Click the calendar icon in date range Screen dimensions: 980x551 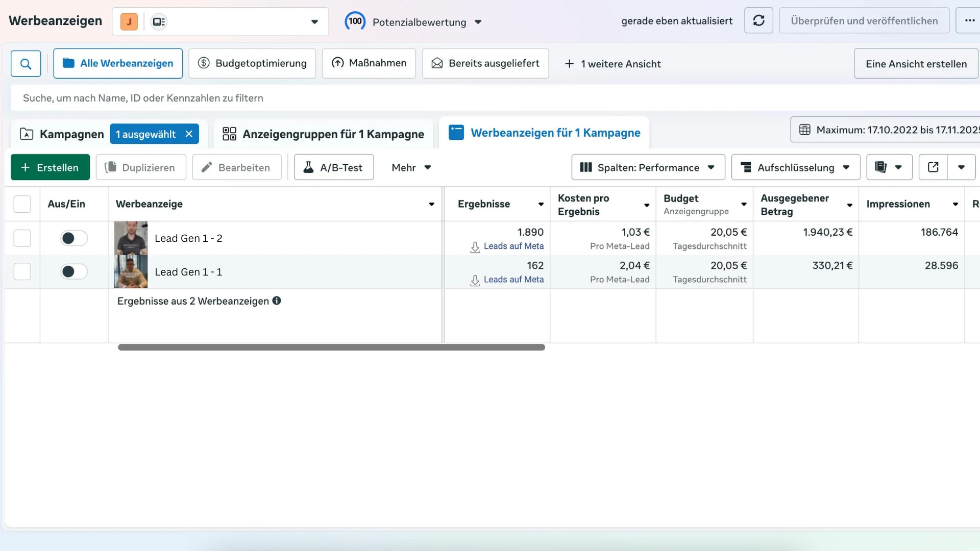805,130
